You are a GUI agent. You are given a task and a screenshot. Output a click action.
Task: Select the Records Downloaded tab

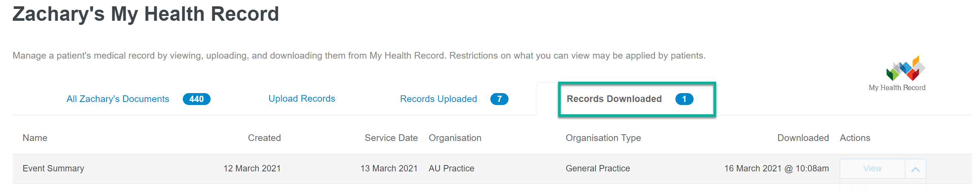click(614, 99)
